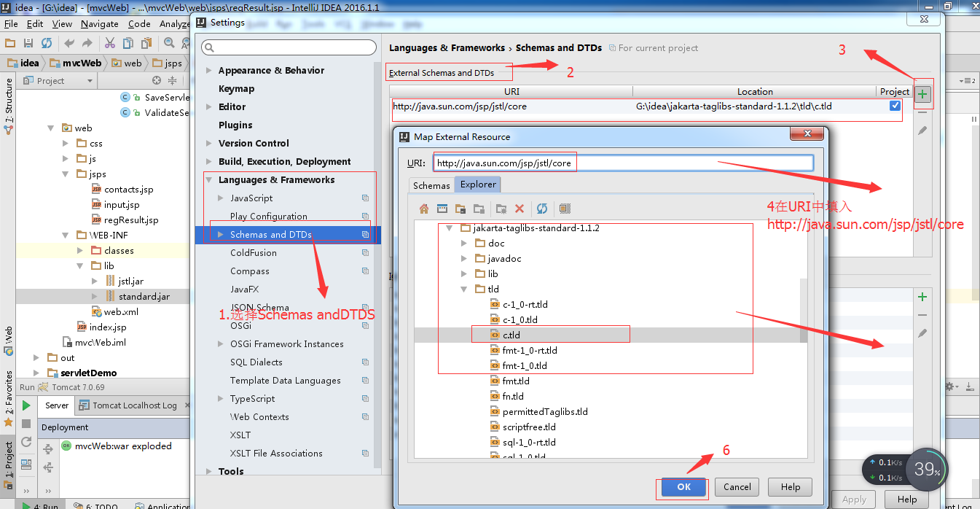Click Open folder icon in IDEA toolbar
Screen dimensions: 980x509
click(x=10, y=44)
